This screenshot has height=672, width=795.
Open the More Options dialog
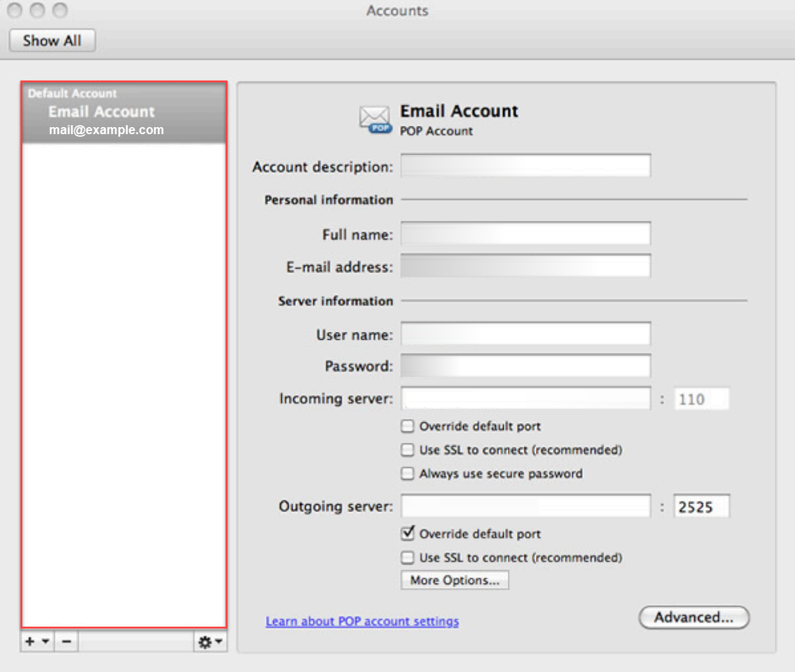[454, 580]
